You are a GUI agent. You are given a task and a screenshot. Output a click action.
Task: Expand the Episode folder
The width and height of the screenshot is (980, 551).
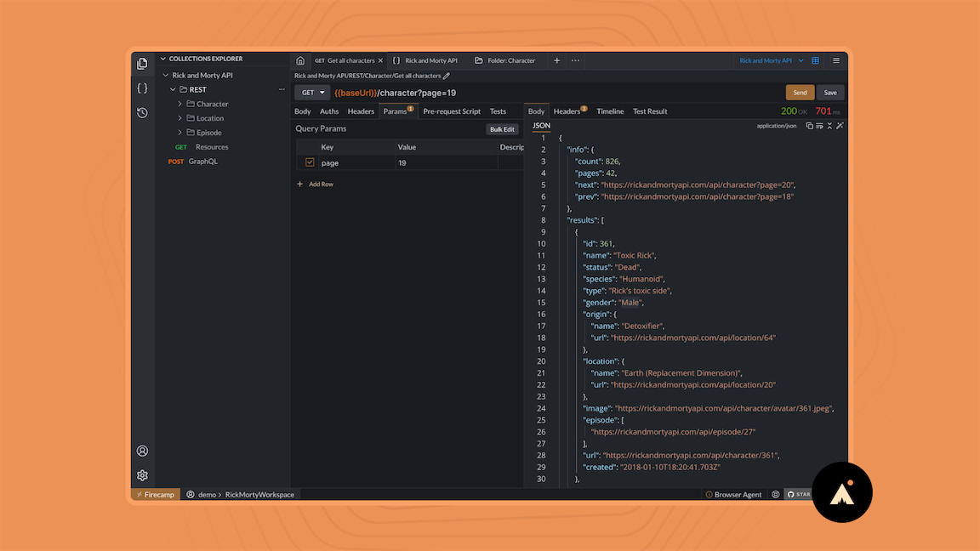[x=180, y=133]
